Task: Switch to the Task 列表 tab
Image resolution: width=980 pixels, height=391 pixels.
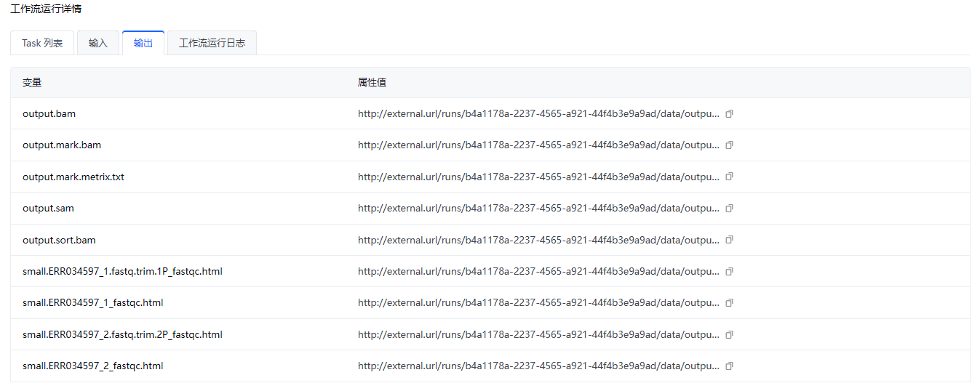Action: coord(42,43)
